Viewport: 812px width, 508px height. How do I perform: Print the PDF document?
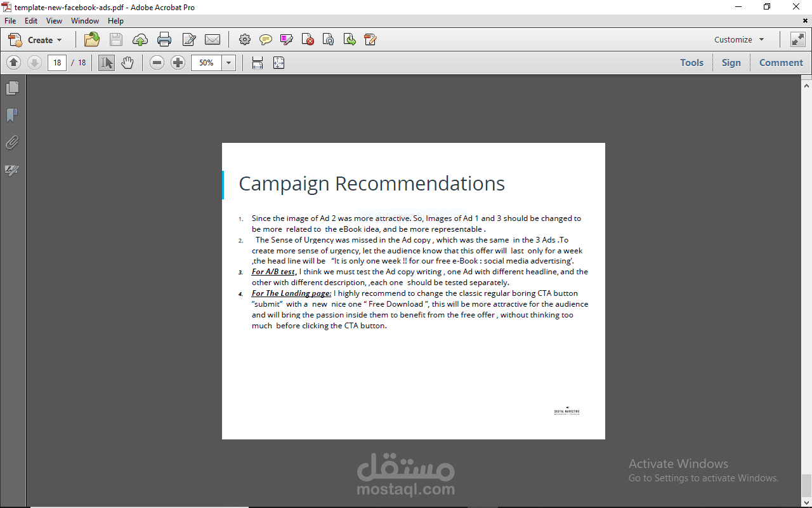[164, 39]
